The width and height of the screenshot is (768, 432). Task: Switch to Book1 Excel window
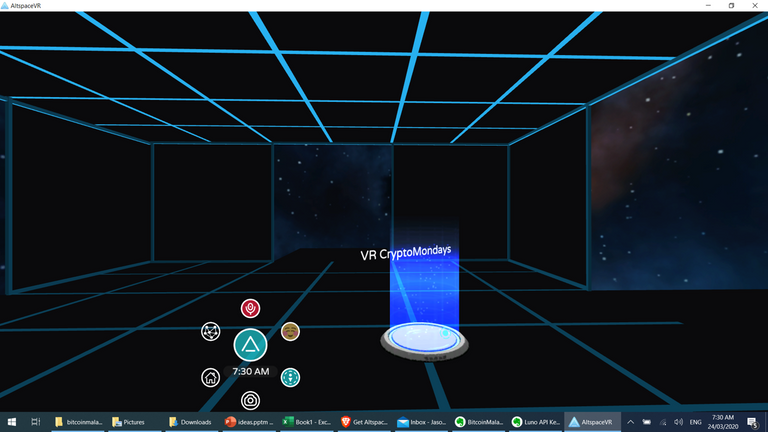point(307,422)
